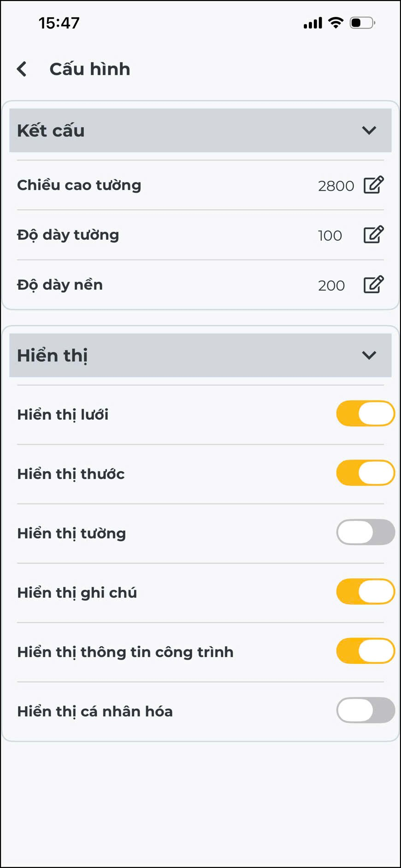Tap the Wi-Fi status icon
The image size is (401, 868).
(x=336, y=23)
